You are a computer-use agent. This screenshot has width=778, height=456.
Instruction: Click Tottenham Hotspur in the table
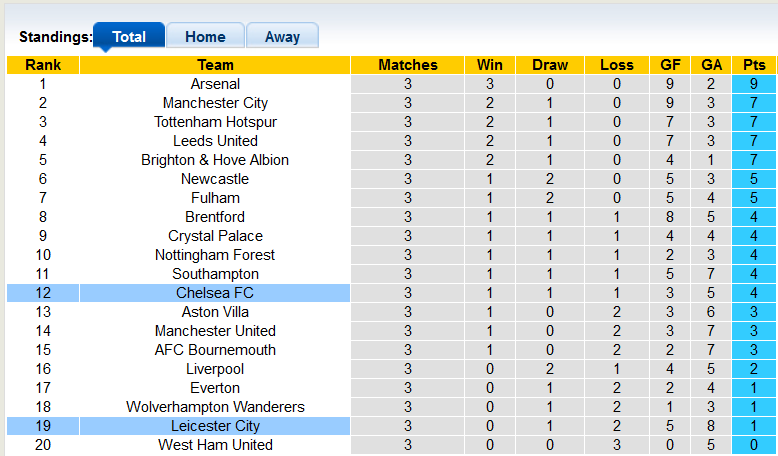[x=215, y=122]
